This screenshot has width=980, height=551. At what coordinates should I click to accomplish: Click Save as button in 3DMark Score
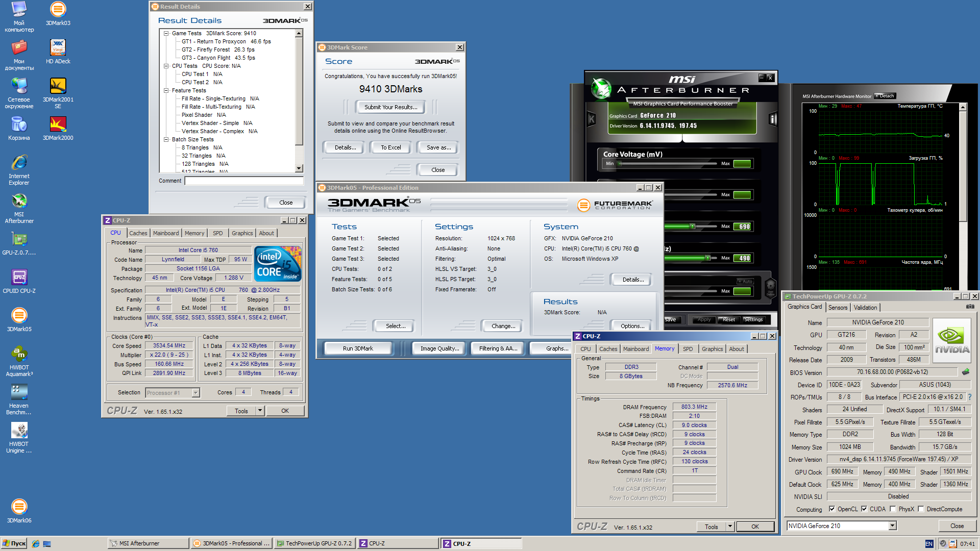click(x=438, y=147)
